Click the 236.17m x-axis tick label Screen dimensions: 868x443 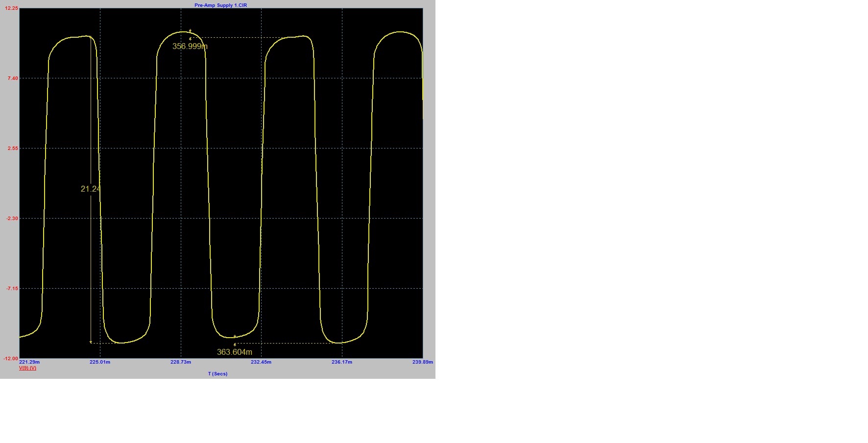342,362
